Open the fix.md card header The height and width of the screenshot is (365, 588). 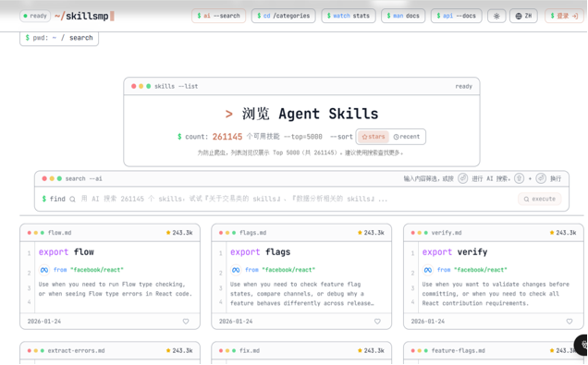pyautogui.click(x=301, y=351)
